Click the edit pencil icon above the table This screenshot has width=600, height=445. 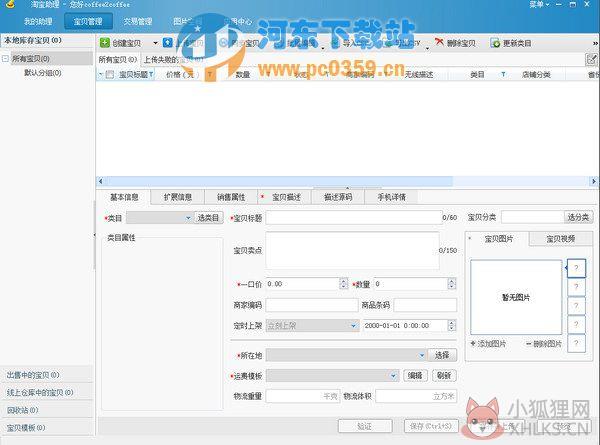[591, 59]
